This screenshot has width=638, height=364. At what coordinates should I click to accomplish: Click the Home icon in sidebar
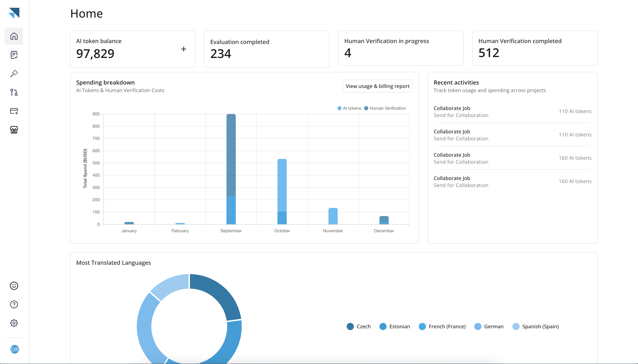click(14, 36)
